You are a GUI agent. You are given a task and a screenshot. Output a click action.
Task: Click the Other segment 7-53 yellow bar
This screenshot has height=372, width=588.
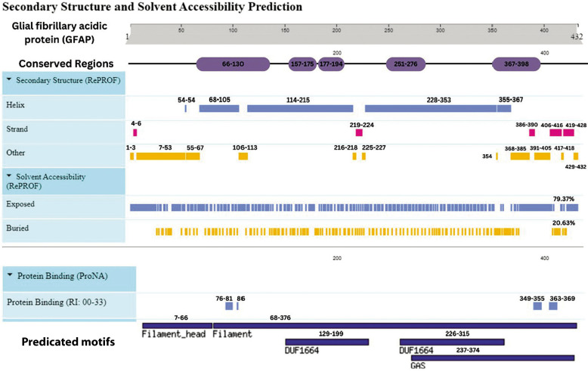(x=161, y=157)
